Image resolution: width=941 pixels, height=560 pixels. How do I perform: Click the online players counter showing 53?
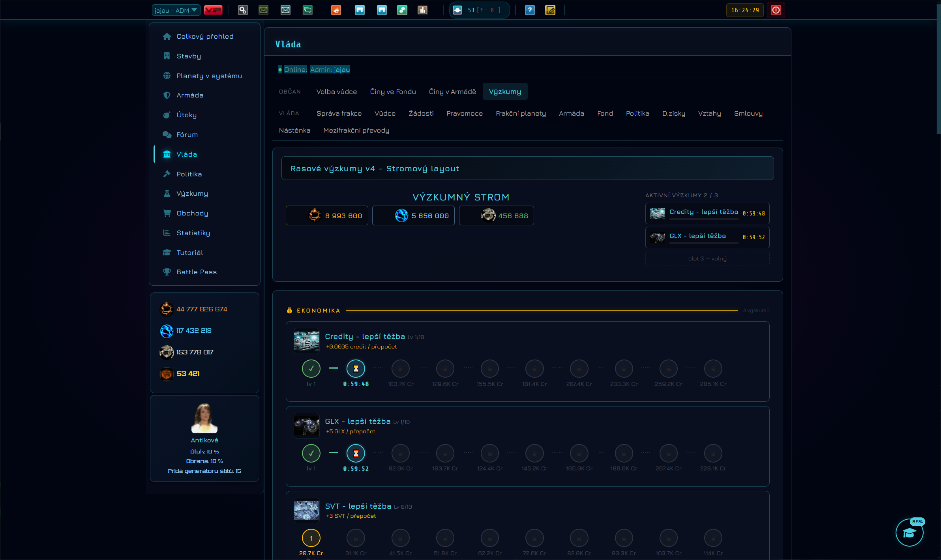click(479, 10)
